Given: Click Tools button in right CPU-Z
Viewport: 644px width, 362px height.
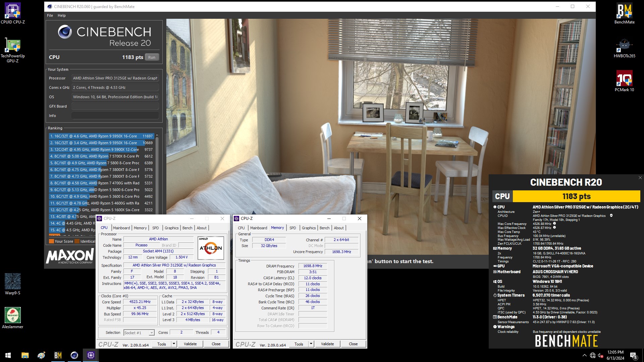Looking at the screenshot, I should click(x=299, y=344).
